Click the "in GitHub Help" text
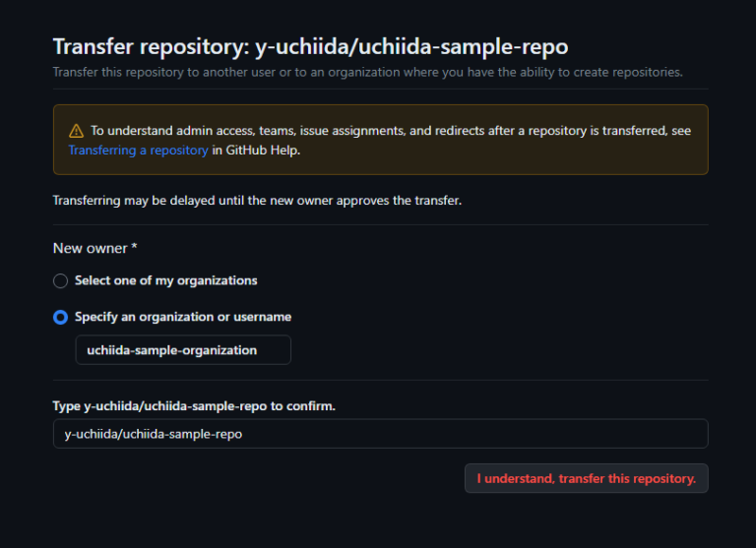 (x=256, y=151)
